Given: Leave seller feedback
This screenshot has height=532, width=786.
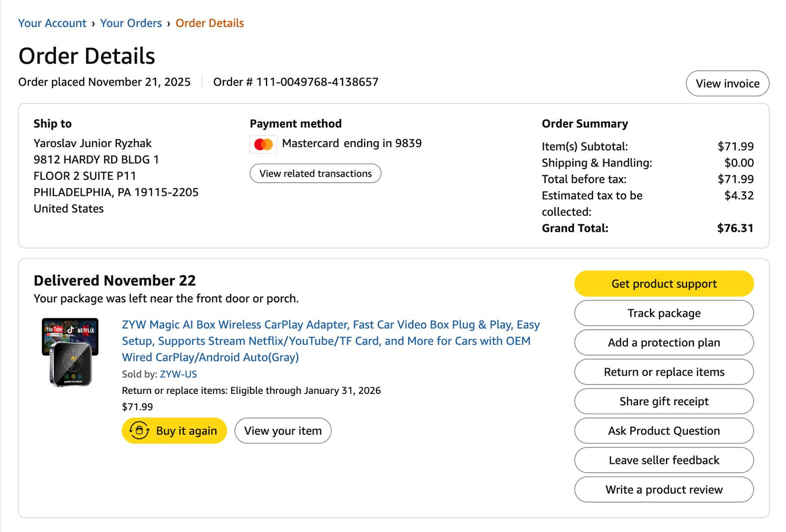Looking at the screenshot, I should [x=664, y=460].
